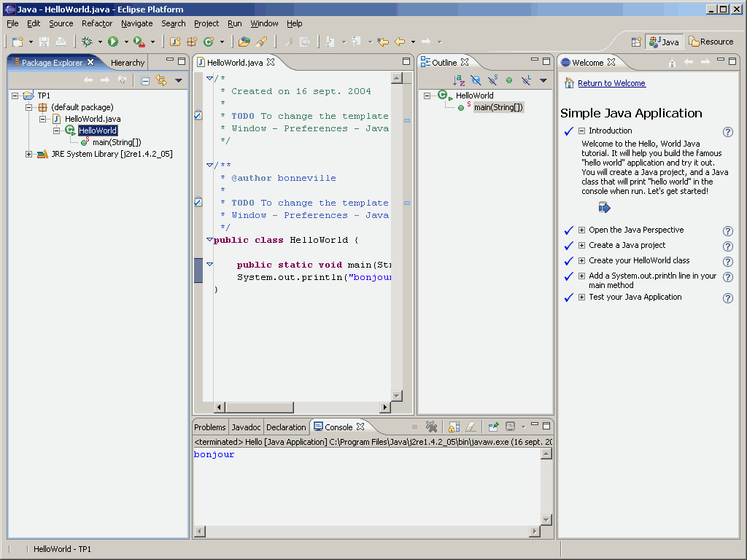This screenshot has height=560, width=747.
Task: Click the External Tools run icon
Action: point(139,42)
